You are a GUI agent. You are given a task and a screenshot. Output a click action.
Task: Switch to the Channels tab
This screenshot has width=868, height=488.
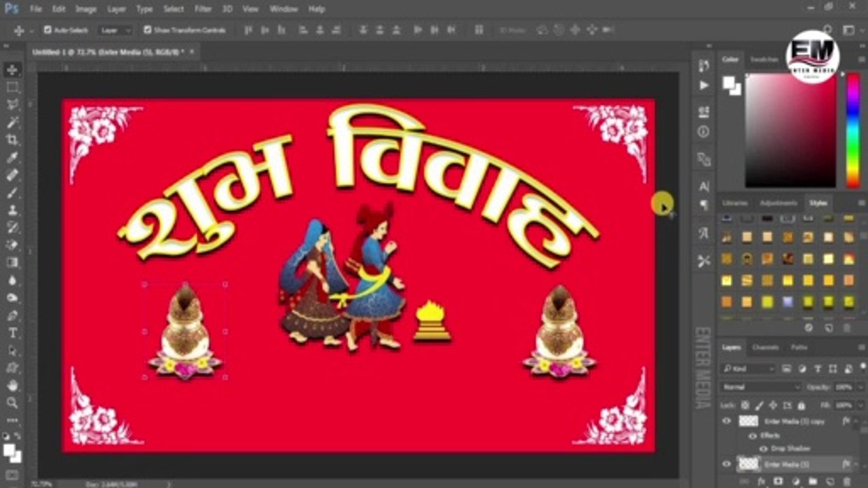pos(765,347)
